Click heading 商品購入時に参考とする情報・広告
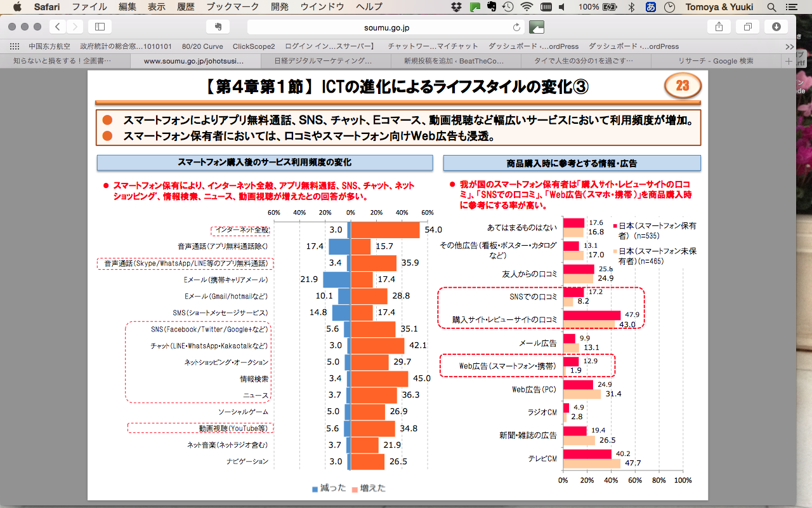This screenshot has height=508, width=812. click(x=572, y=163)
